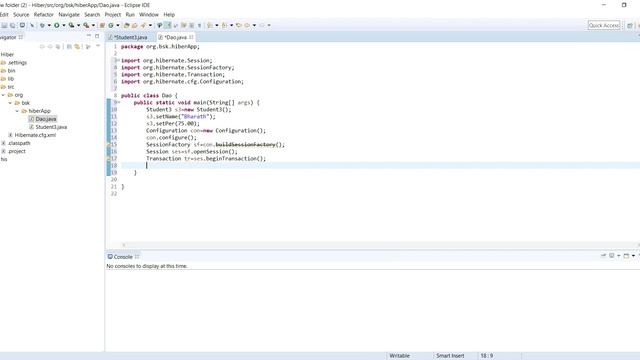Close the Dao.java editor tab
The image size is (640, 360).
pos(191,37)
